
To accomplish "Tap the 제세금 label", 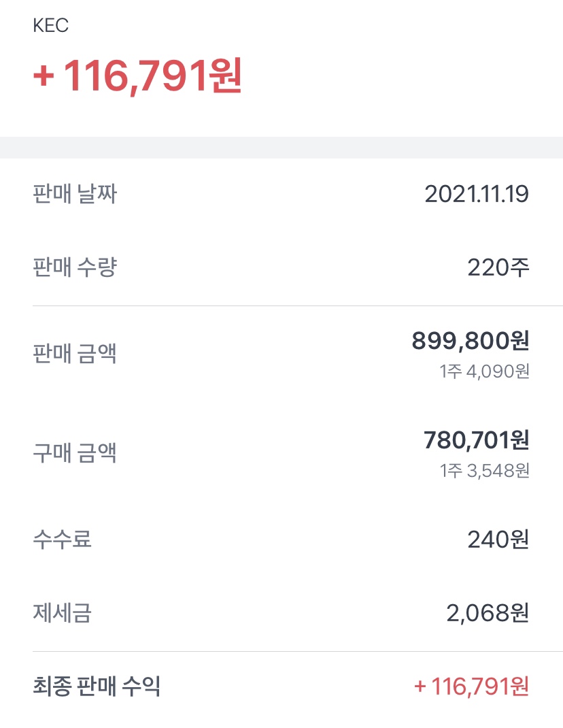I will pyautogui.click(x=62, y=613).
